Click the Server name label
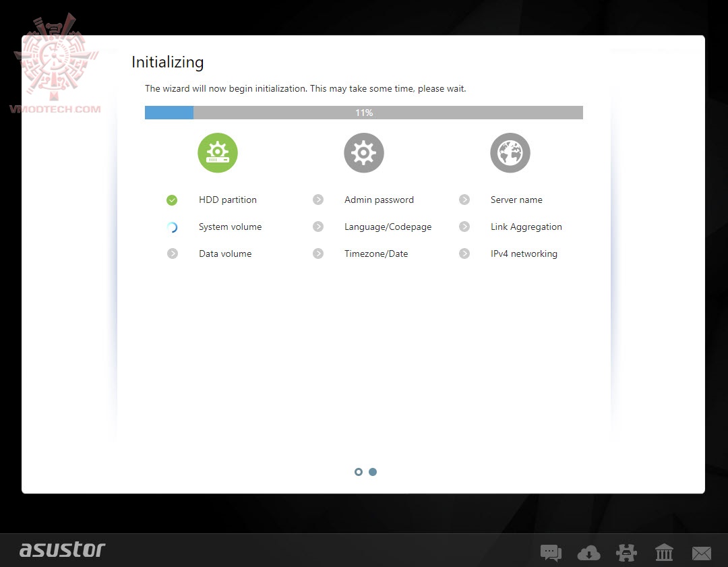This screenshot has height=567, width=728. click(516, 200)
